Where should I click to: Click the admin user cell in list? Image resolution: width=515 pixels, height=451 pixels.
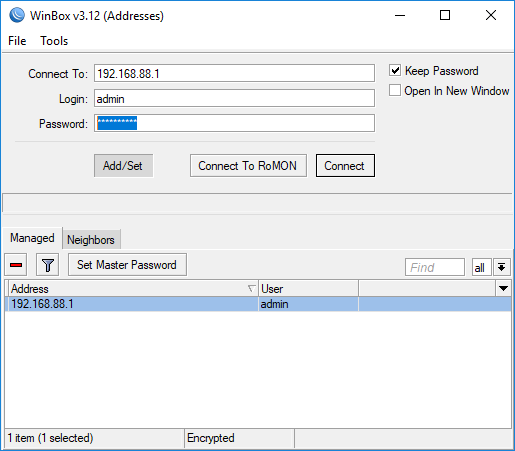click(308, 304)
